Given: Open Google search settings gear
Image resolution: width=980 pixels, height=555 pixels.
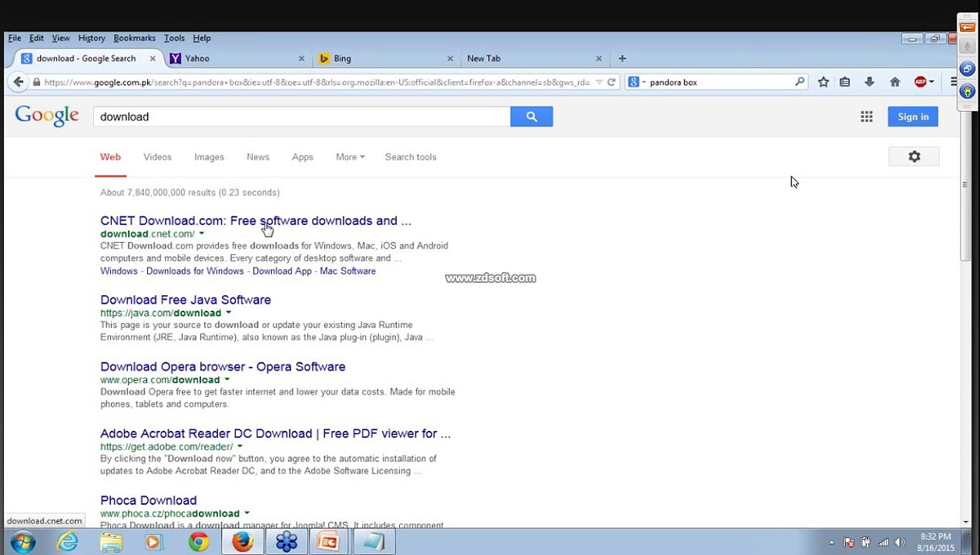Looking at the screenshot, I should tap(915, 156).
